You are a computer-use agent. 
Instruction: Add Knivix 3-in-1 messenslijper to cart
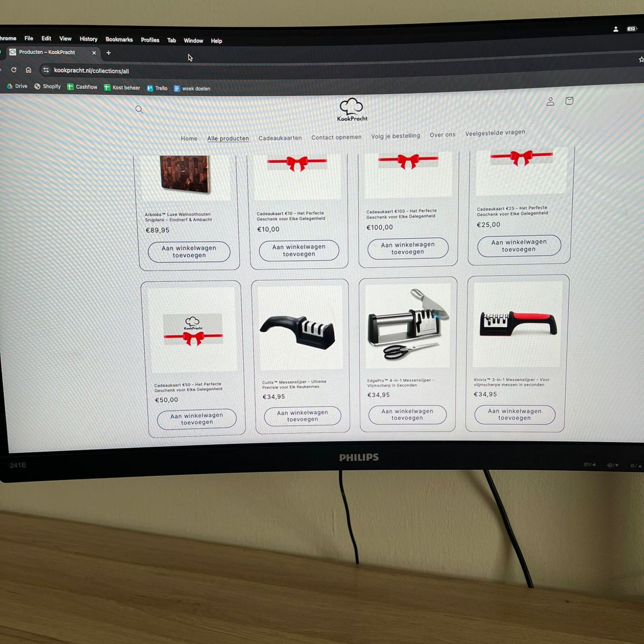(515, 414)
